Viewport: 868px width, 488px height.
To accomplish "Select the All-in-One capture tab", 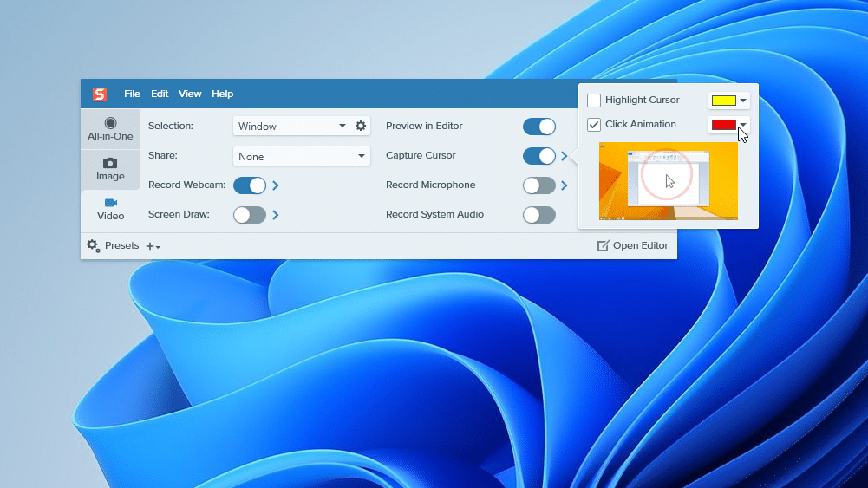I will (110, 129).
